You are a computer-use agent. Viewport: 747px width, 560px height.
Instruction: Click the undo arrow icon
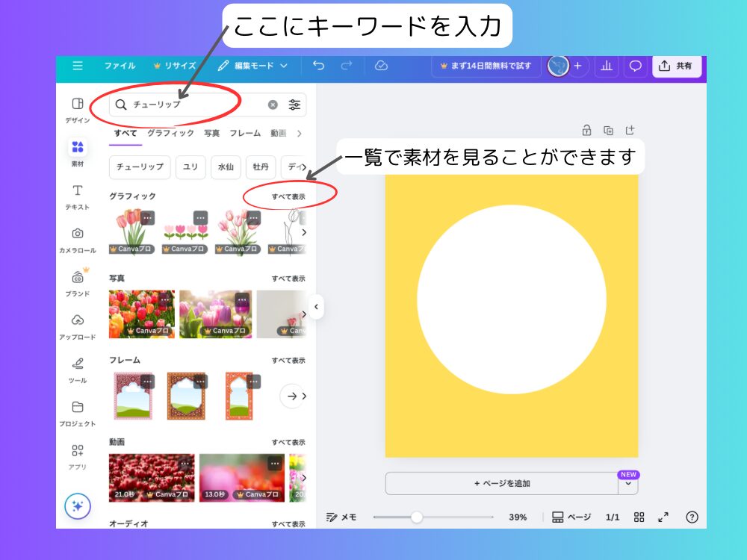coord(318,66)
